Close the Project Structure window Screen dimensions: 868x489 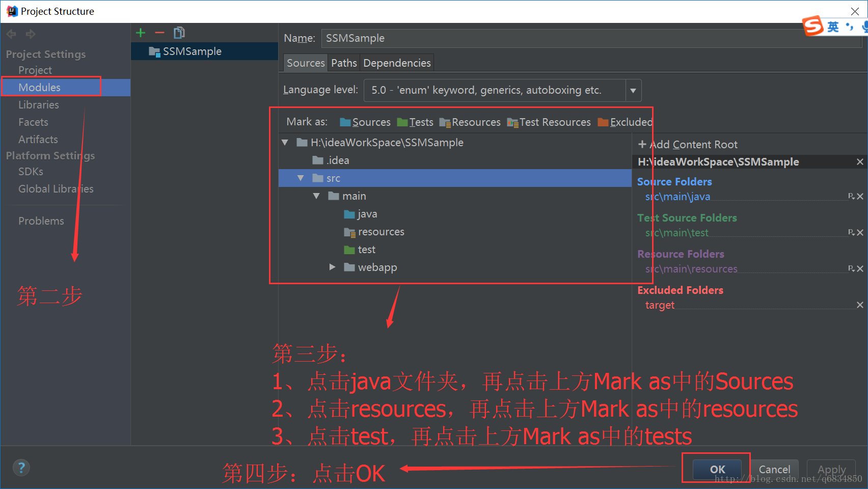[x=855, y=11]
